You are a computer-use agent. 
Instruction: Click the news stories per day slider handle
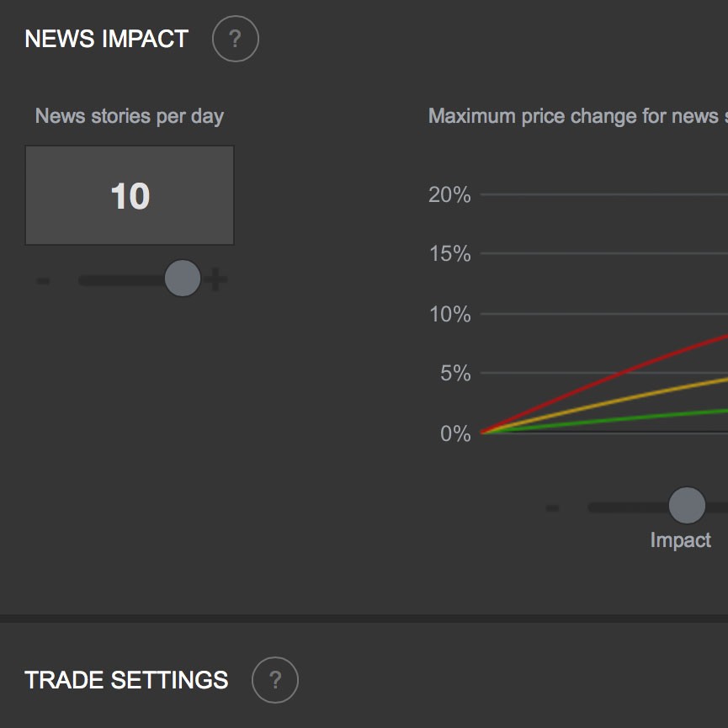(x=183, y=279)
